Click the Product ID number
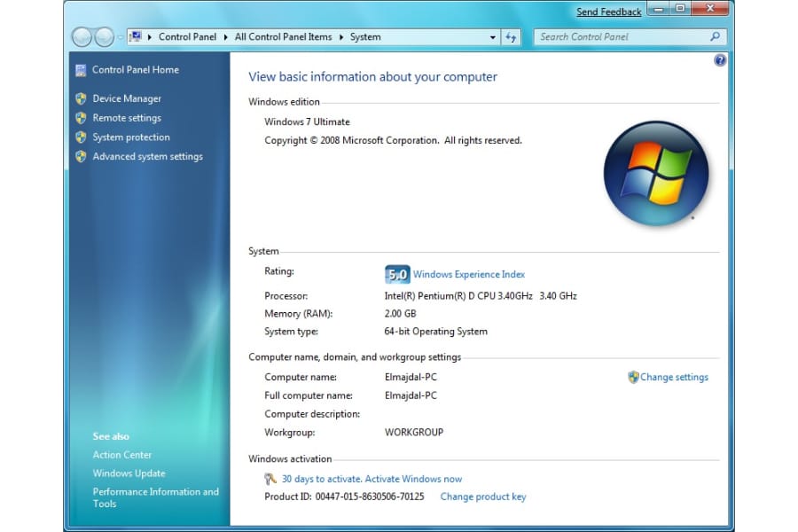Image resolution: width=798 pixels, height=532 pixels. (370, 497)
